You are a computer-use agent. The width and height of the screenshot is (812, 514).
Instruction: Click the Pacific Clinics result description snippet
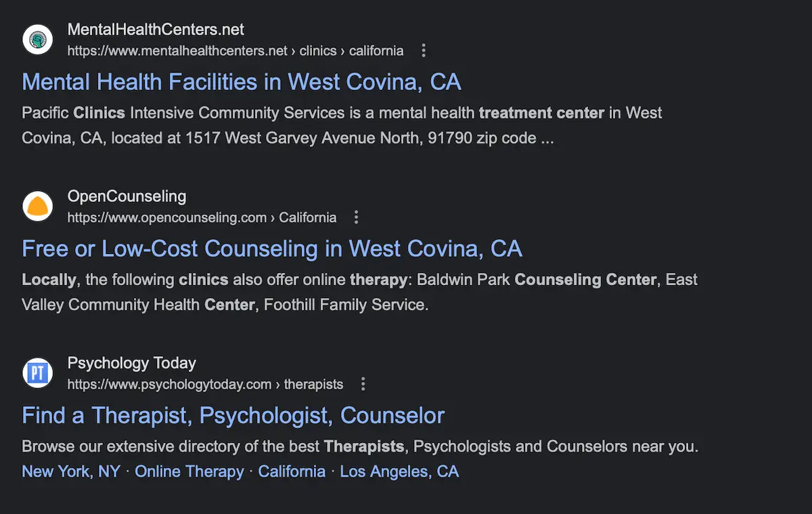[x=342, y=125]
